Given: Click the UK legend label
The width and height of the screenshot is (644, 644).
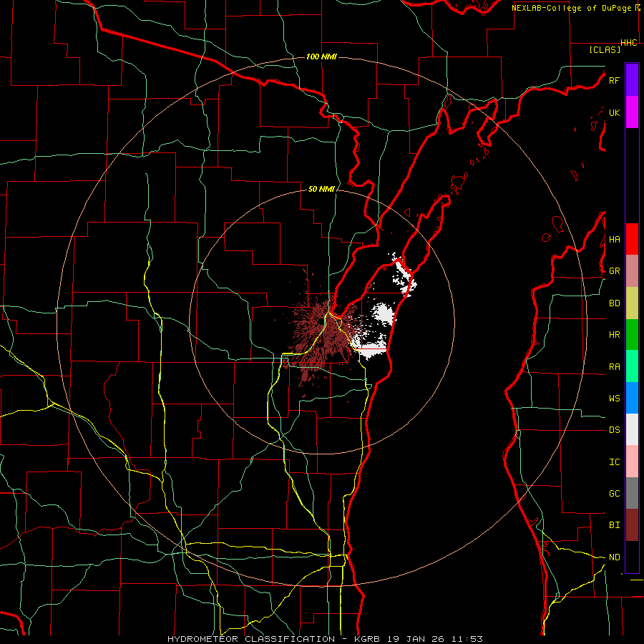Looking at the screenshot, I should [614, 112].
